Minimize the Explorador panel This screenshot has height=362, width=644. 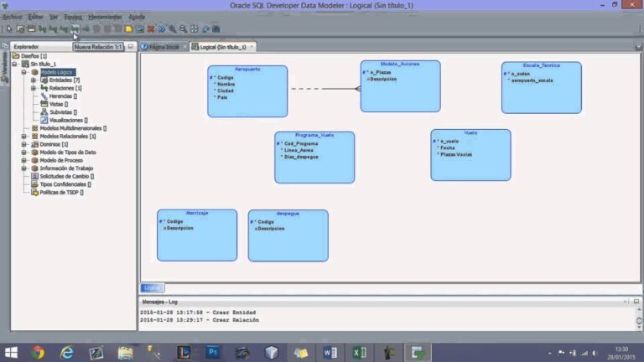[131, 47]
